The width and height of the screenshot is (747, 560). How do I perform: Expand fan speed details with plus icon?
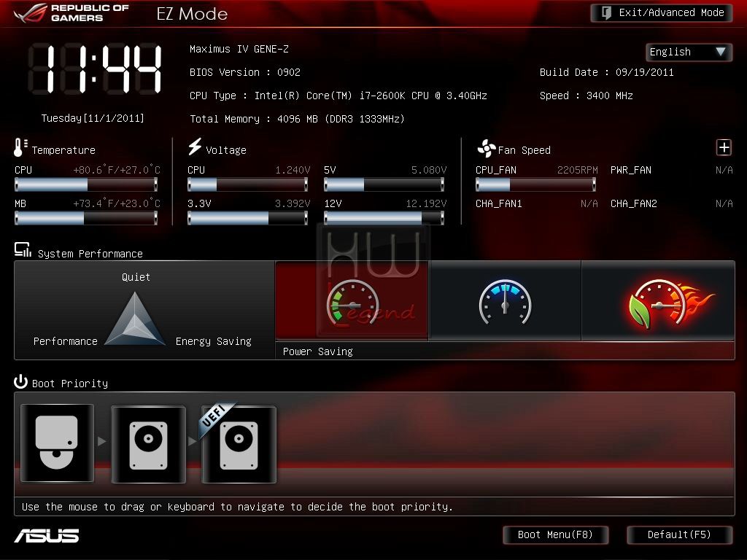(724, 147)
